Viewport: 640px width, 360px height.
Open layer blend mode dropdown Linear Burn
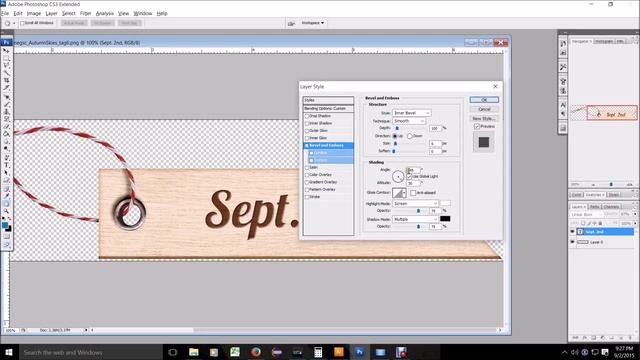point(587,214)
